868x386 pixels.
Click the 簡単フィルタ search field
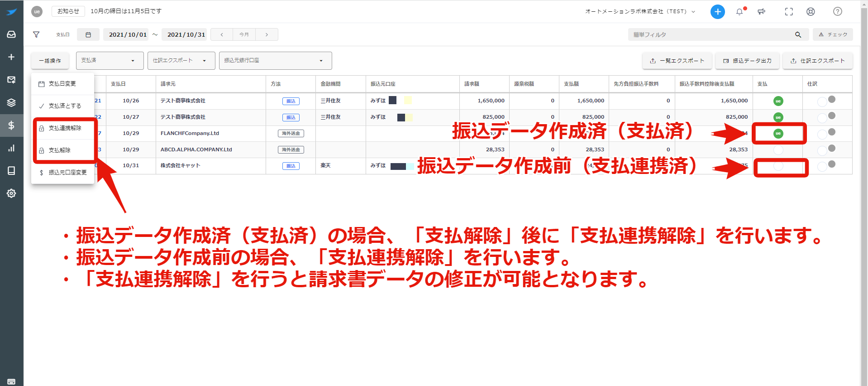(x=718, y=34)
